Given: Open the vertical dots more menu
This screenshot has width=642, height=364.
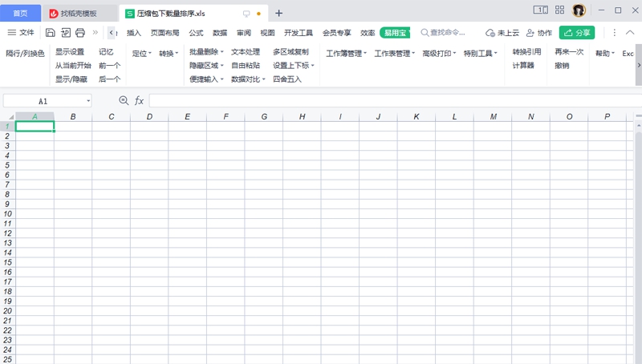Looking at the screenshot, I should (614, 33).
